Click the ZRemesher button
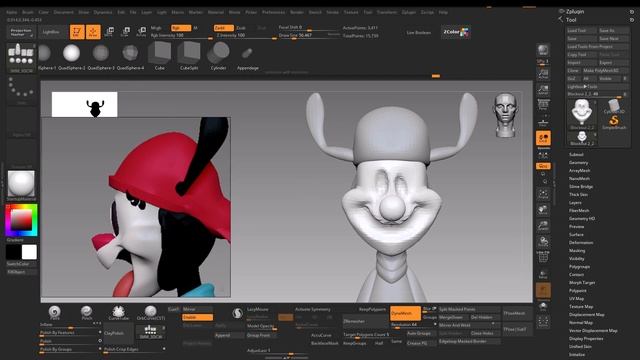Image resolution: width=640 pixels, height=360 pixels. [365, 321]
